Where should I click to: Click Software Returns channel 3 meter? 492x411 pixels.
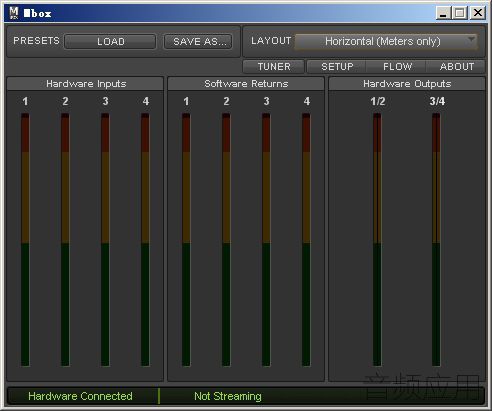point(266,240)
